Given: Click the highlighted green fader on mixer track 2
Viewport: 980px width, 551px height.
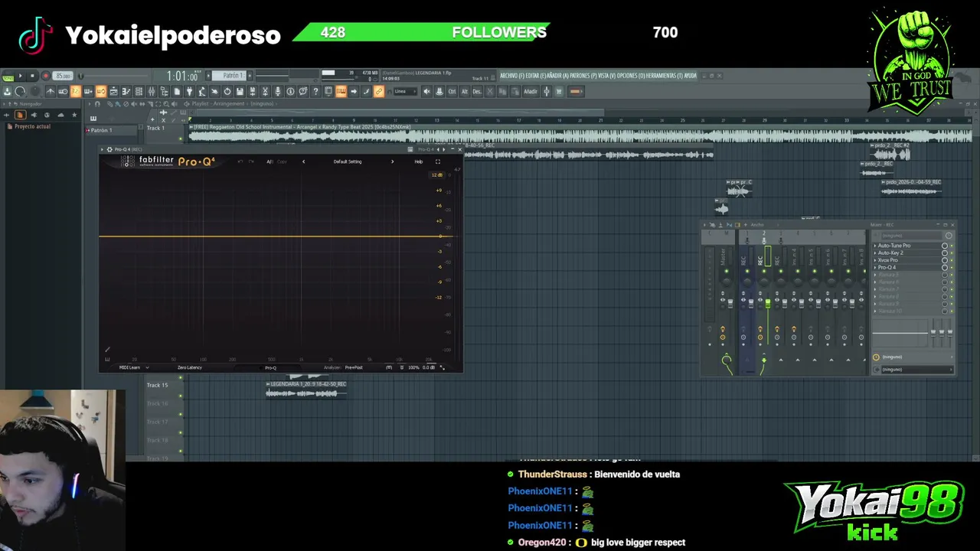Looking at the screenshot, I should coord(768,303).
